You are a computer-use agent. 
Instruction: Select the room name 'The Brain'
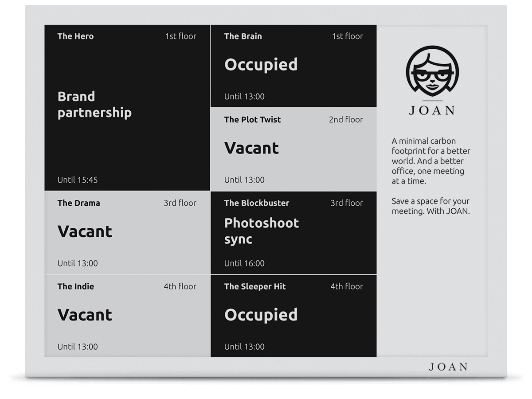coord(243,36)
